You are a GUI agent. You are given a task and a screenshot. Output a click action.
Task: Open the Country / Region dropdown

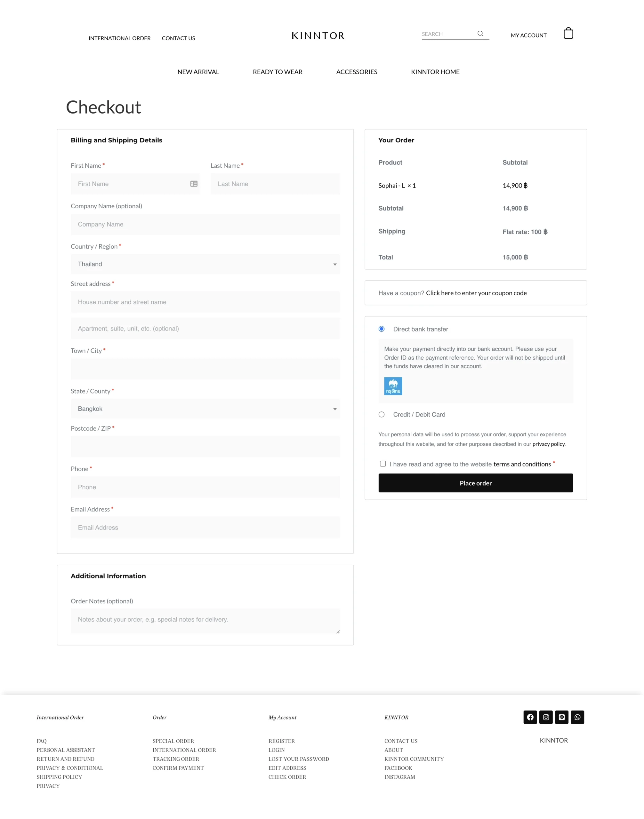205,264
